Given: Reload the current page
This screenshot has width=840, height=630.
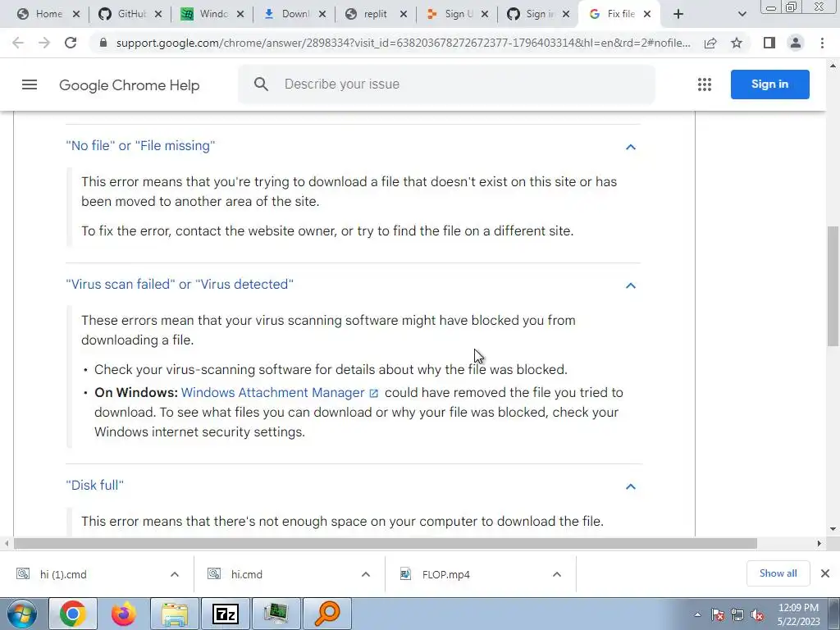Looking at the screenshot, I should point(71,43).
